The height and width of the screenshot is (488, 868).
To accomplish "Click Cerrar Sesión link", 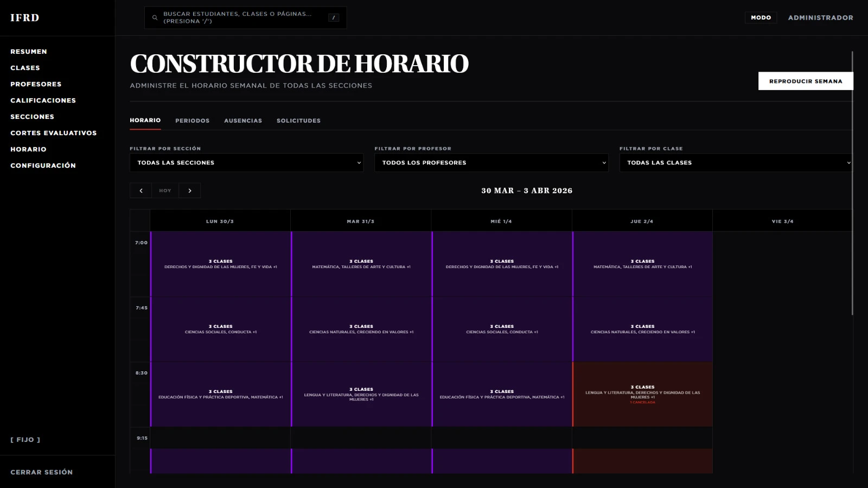I will pos(42,472).
